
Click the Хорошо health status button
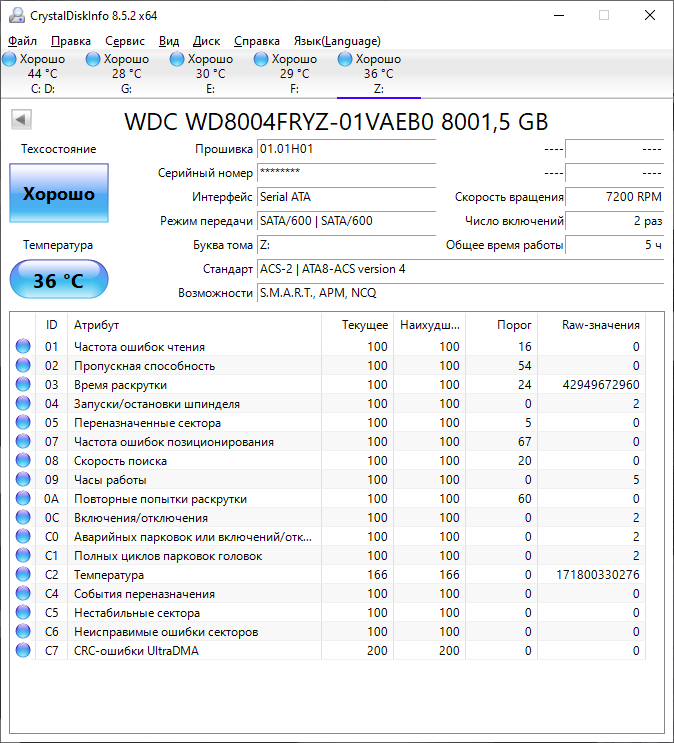click(x=59, y=193)
